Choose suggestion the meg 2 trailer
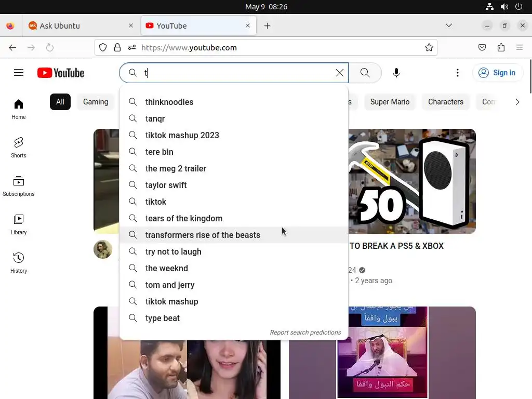 234,168
